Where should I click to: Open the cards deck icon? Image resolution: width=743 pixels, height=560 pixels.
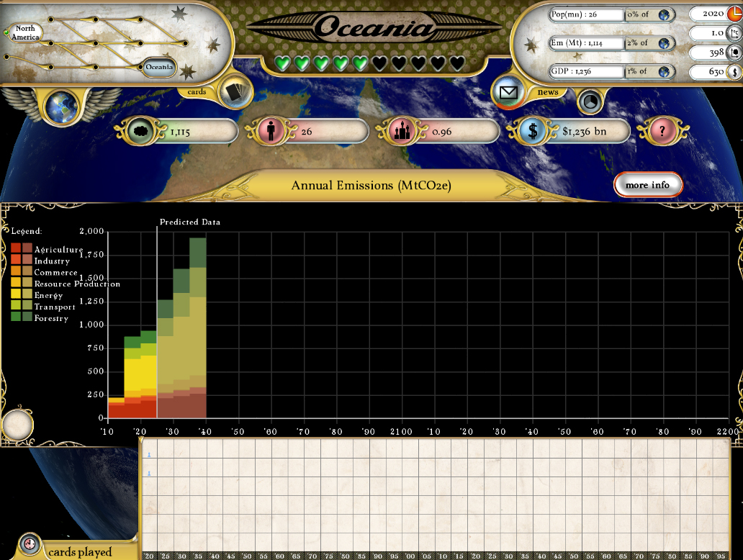point(234,91)
